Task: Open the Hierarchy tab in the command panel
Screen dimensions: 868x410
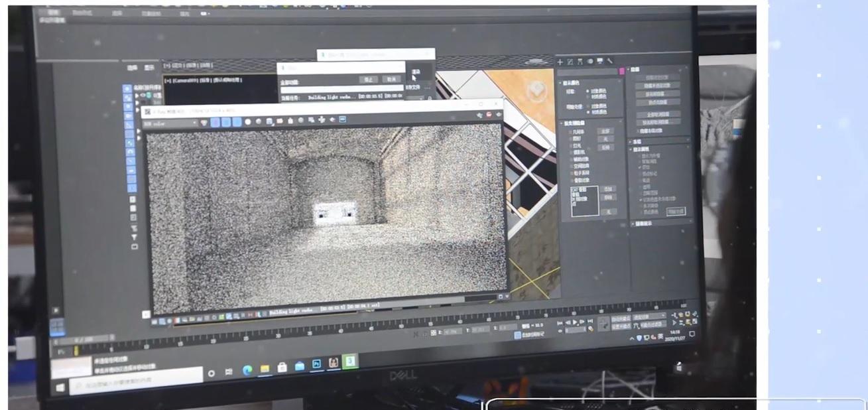Action: point(580,62)
